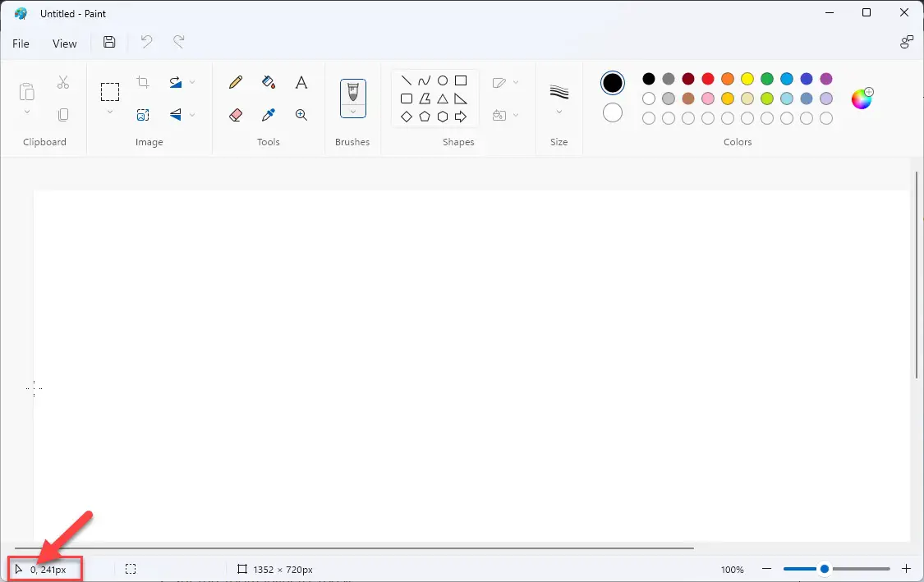Click the Rotate icon
Screen dimensions: 924x582
pos(175,82)
